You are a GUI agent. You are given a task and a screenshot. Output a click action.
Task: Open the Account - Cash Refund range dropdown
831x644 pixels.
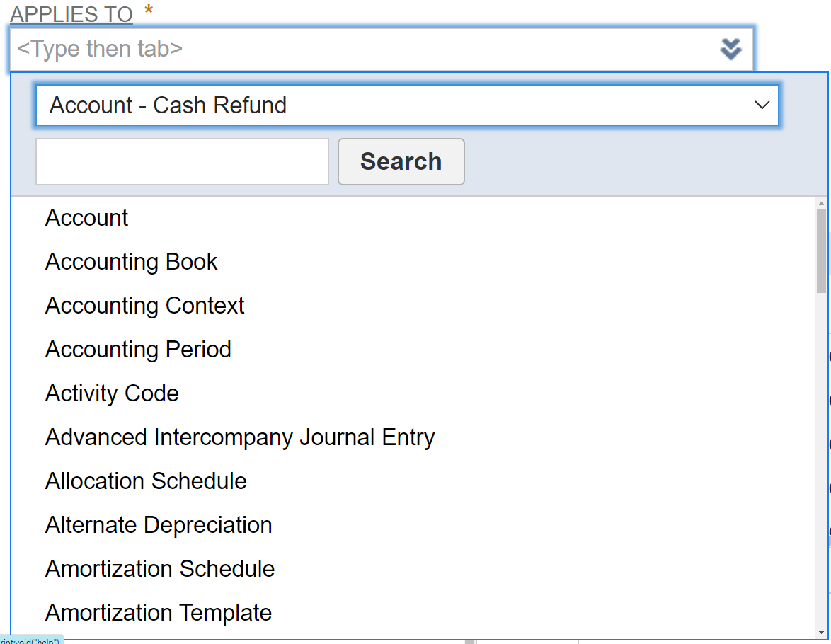click(407, 105)
